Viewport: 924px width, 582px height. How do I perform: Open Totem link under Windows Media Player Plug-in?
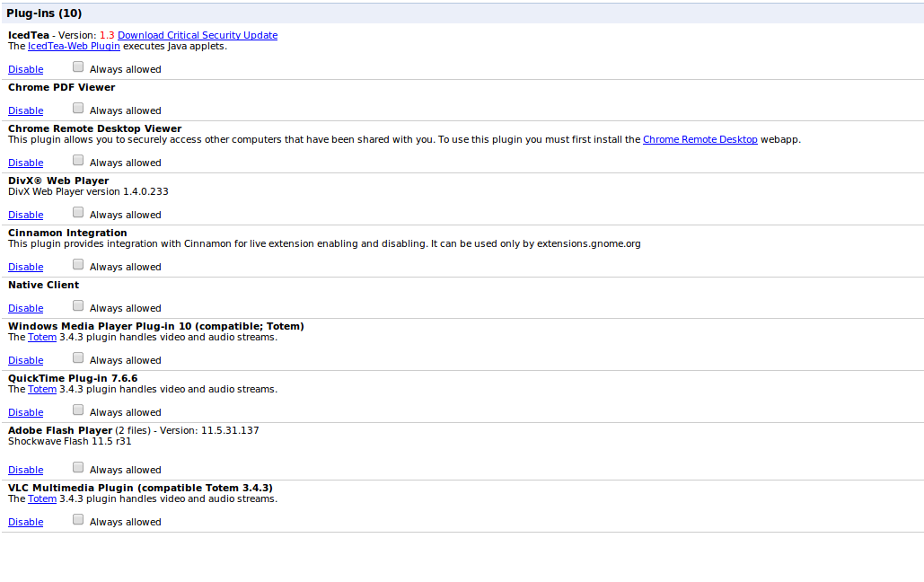[42, 338]
